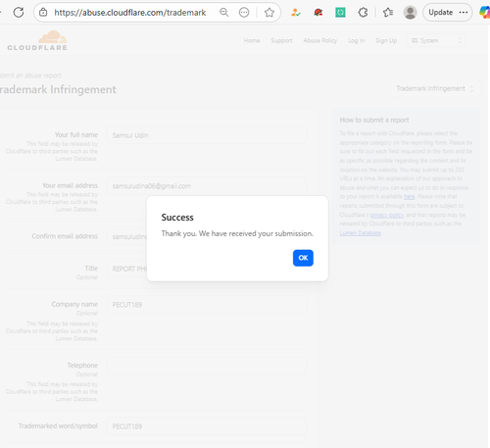Open the browser profile avatar
The height and width of the screenshot is (448, 490).
[x=410, y=13]
